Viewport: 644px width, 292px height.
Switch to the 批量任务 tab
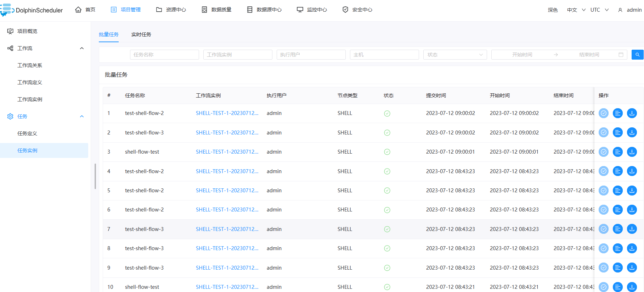tap(109, 34)
